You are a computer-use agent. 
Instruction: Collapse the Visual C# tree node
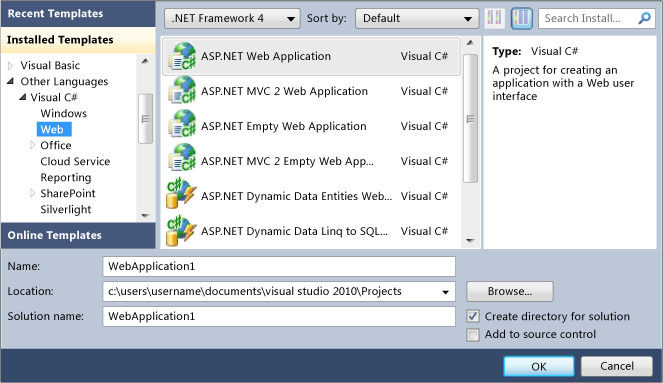[22, 97]
